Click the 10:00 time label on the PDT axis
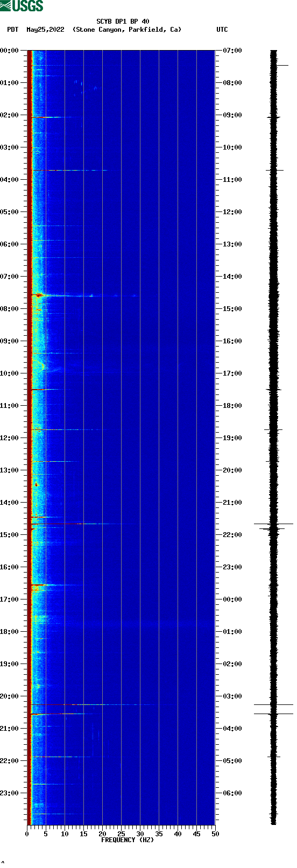297x868 pixels. click(x=10, y=373)
